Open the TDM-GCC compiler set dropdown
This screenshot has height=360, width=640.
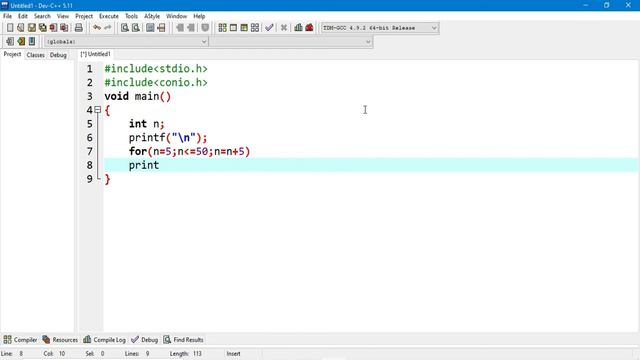[x=380, y=28]
